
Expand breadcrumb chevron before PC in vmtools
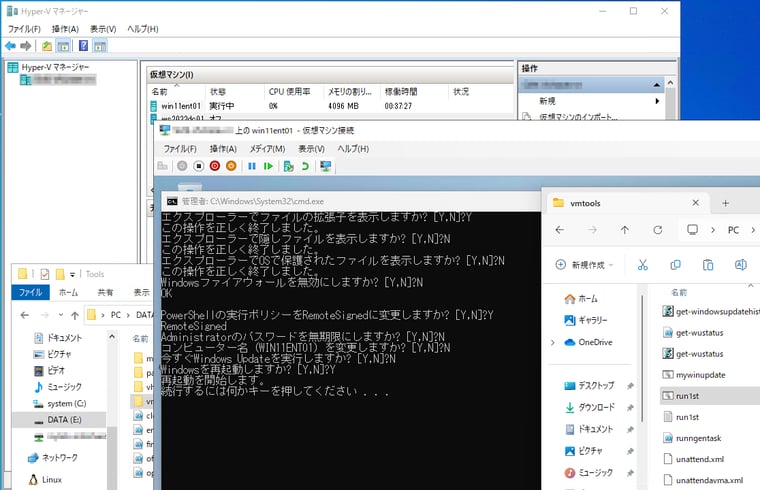[x=713, y=230]
